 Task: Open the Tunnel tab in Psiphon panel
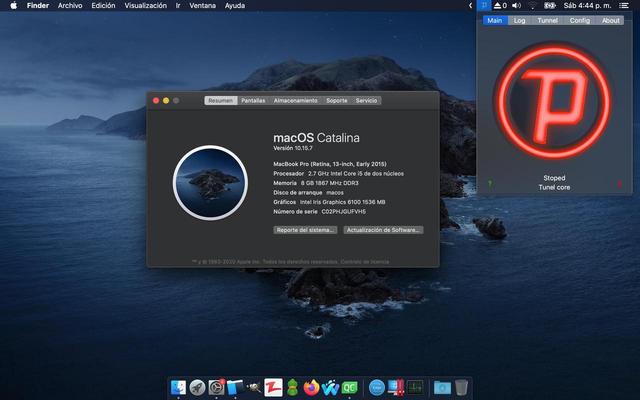click(x=547, y=20)
